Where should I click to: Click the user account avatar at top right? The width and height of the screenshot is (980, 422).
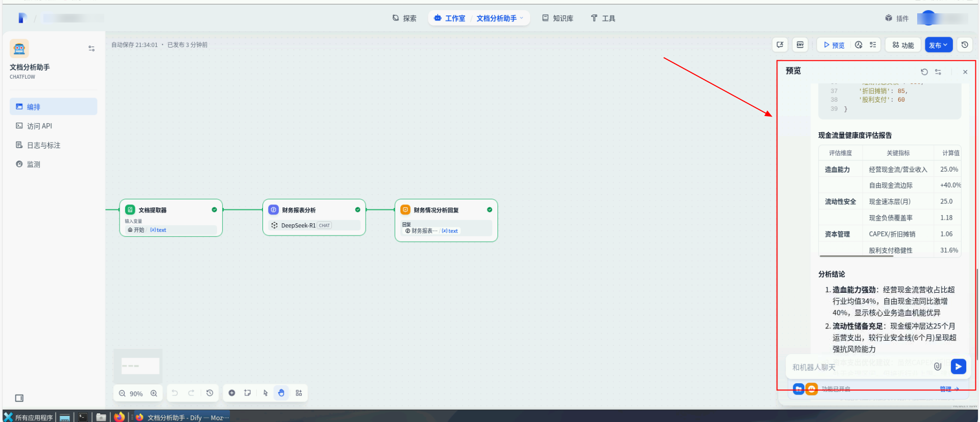929,18
